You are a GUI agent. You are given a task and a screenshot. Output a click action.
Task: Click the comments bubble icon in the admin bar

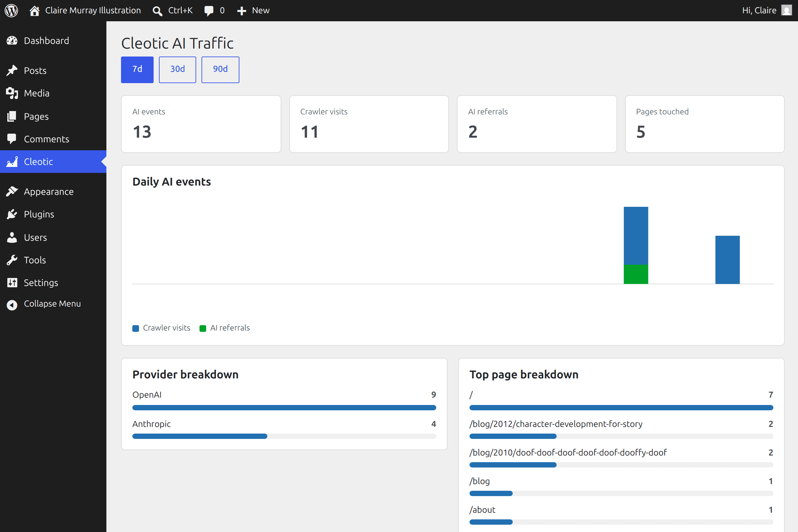click(x=209, y=11)
